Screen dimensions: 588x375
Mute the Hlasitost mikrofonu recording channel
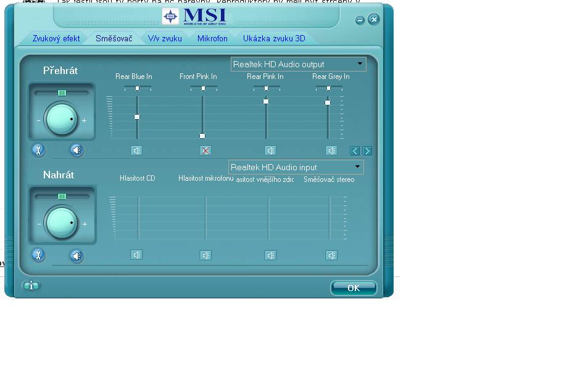205,256
